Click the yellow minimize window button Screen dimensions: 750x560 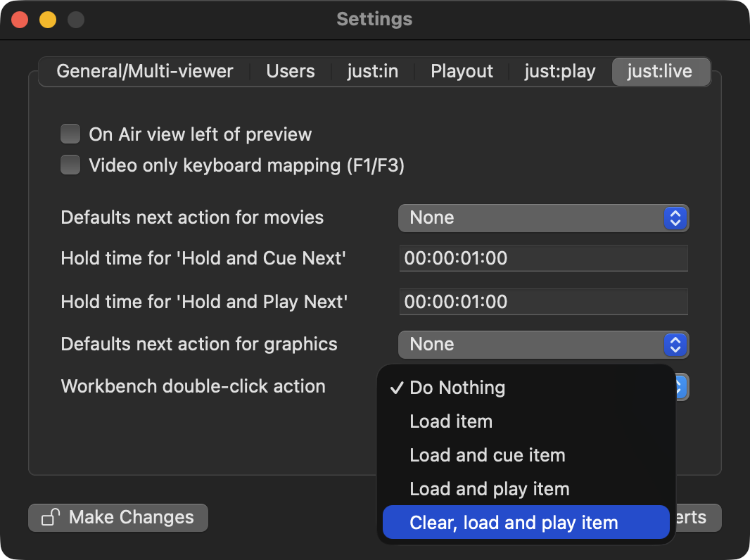tap(47, 20)
